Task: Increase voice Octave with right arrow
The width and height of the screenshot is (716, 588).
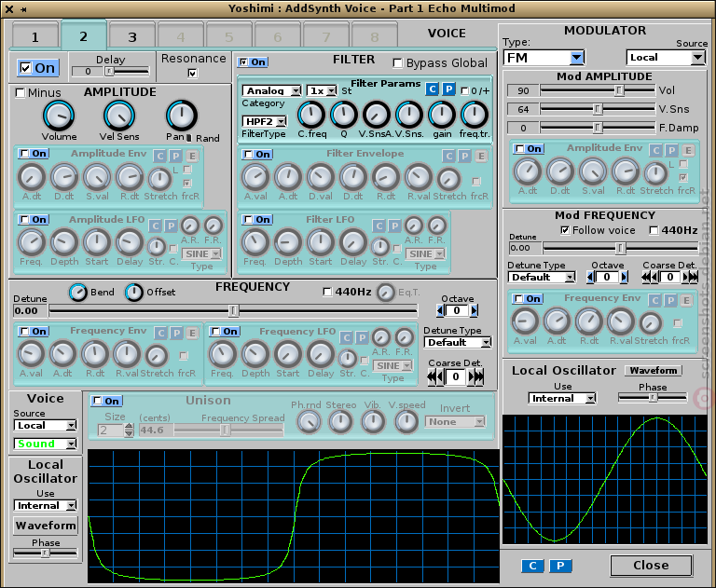Action: point(474,311)
